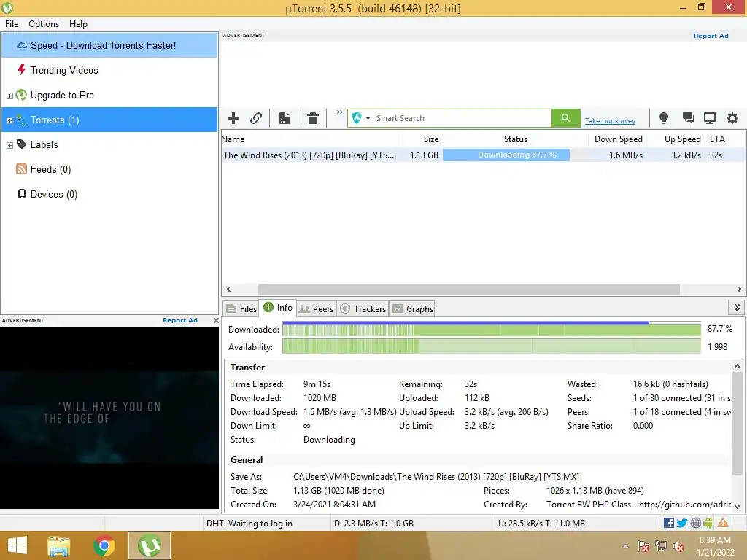
Task: Switch to the Files tab
Action: coord(241,308)
